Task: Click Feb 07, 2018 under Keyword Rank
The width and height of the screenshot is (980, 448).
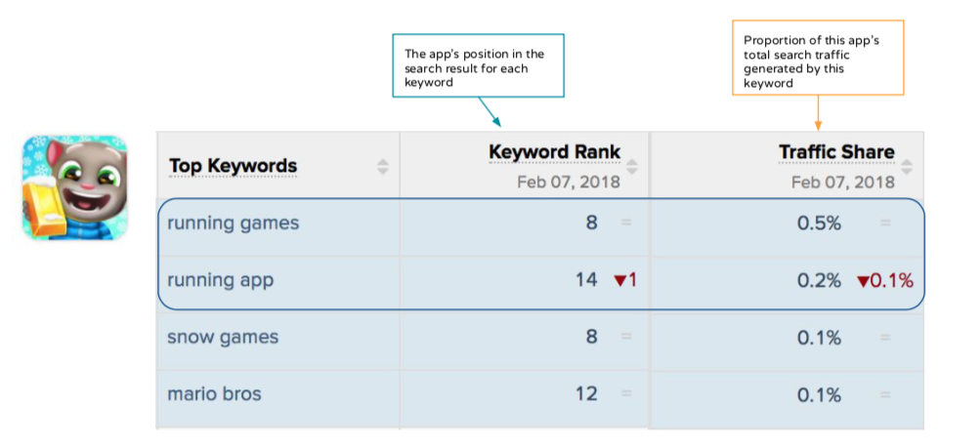Action: pyautogui.click(x=569, y=182)
